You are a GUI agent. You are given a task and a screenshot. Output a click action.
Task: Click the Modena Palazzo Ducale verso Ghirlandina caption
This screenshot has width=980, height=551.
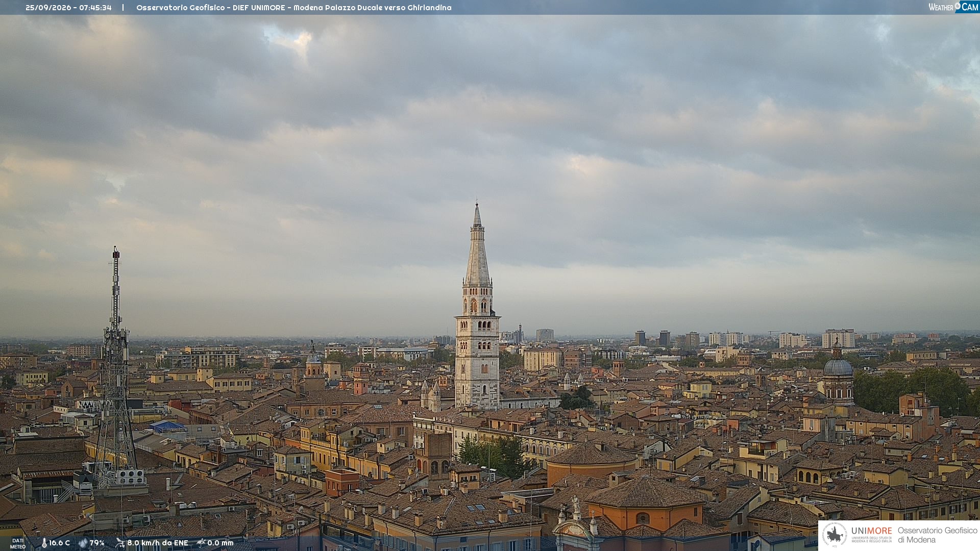click(373, 8)
